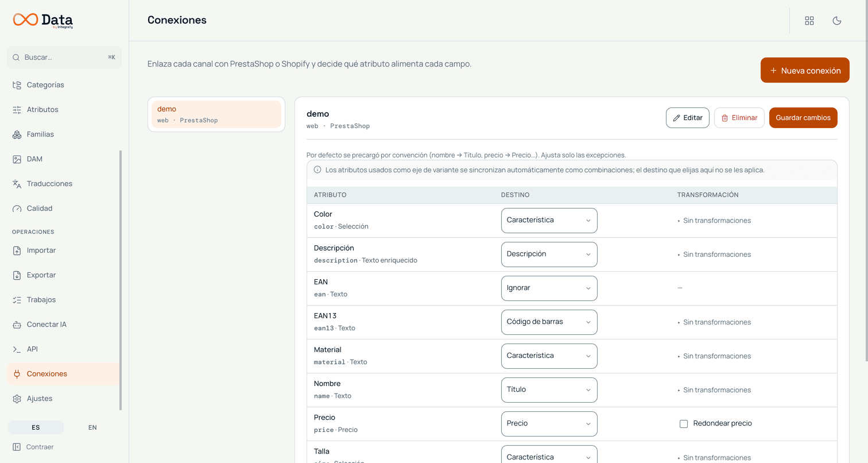The height and width of the screenshot is (463, 868).
Task: Select the demo connection card in list
Action: [x=216, y=114]
